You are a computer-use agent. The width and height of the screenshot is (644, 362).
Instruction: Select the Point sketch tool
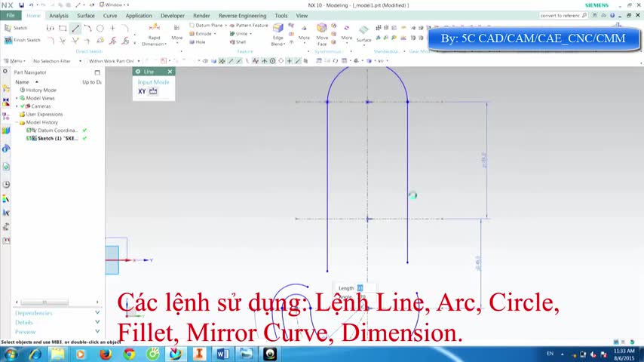(x=112, y=29)
